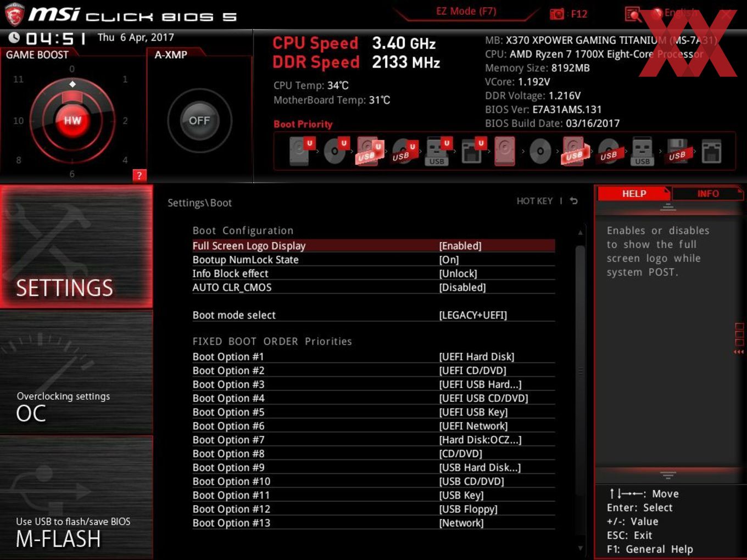Screen dimensions: 747x560
Task: Switch to the INFO tab
Action: (x=707, y=194)
